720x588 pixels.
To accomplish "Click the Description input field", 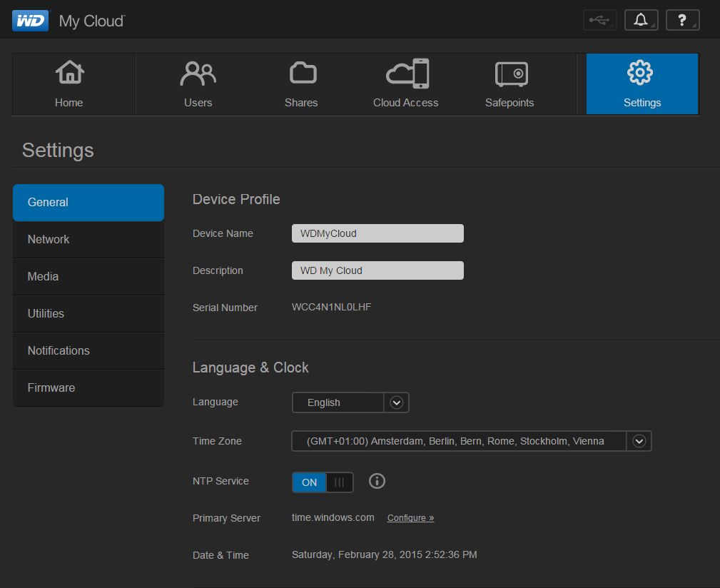I will [x=377, y=270].
